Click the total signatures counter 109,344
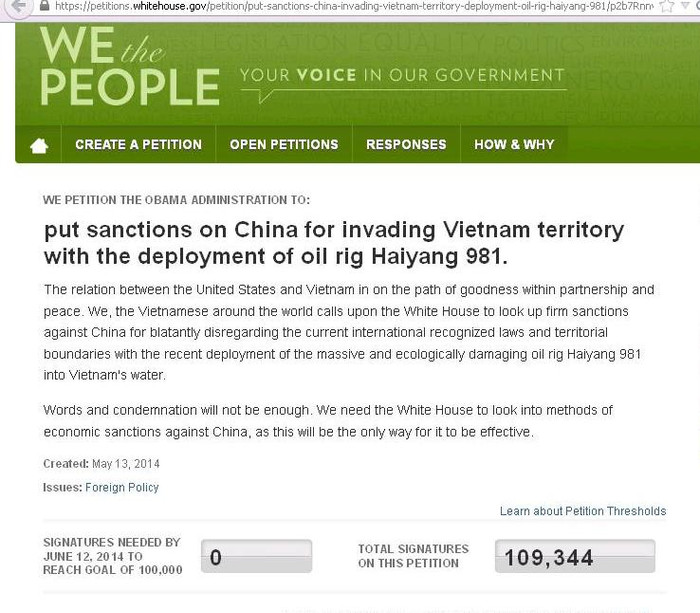 [575, 557]
